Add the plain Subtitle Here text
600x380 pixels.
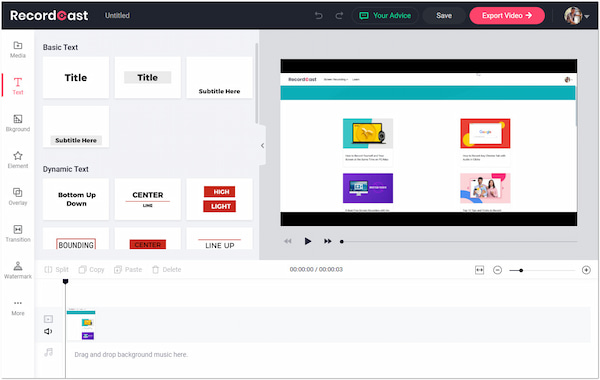coord(219,78)
